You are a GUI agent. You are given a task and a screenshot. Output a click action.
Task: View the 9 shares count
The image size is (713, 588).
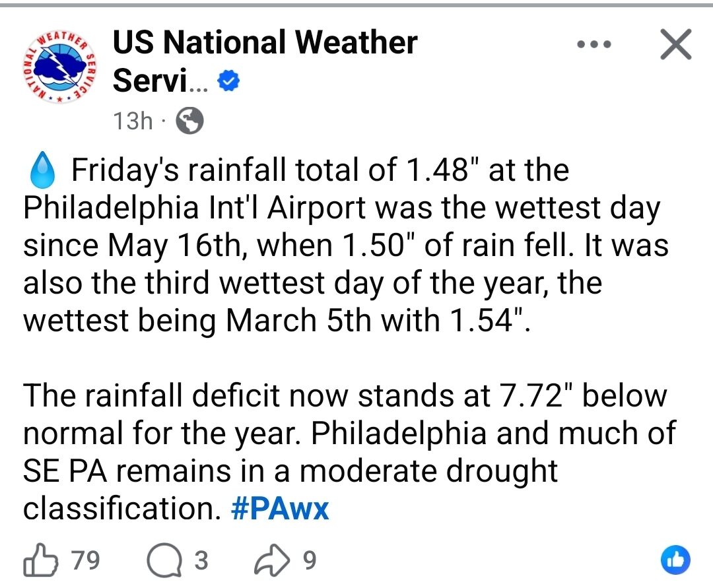(x=308, y=561)
